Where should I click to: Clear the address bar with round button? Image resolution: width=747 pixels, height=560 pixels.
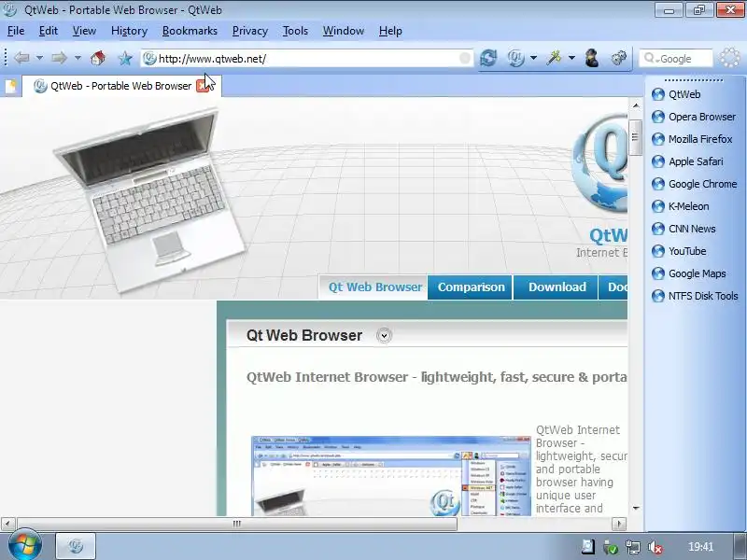[464, 58]
